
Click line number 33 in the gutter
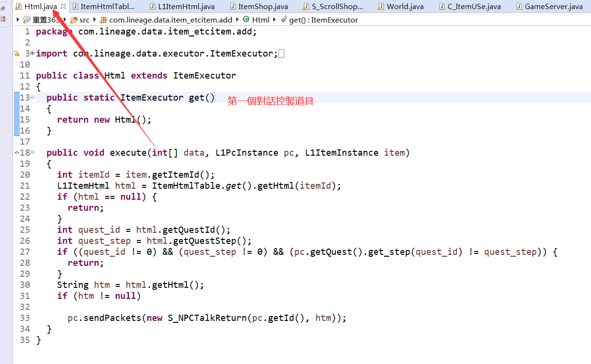(x=25, y=318)
